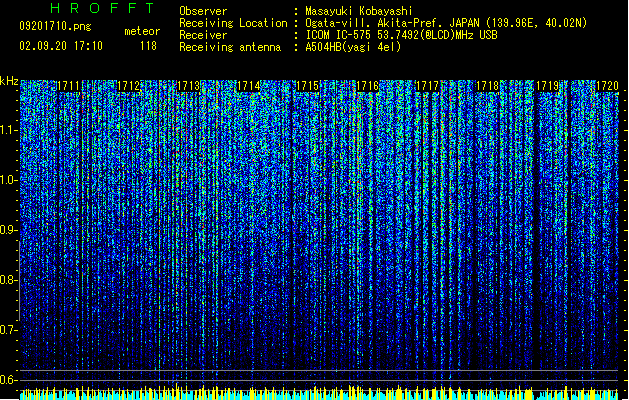Click the 1715 time marker
The width and height of the screenshot is (629, 400).
pyautogui.click(x=308, y=86)
